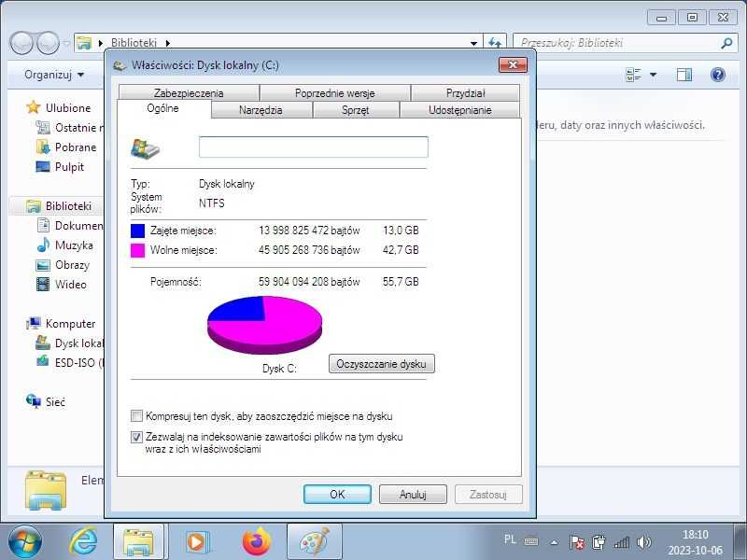Open the Muzyka library

point(64,245)
